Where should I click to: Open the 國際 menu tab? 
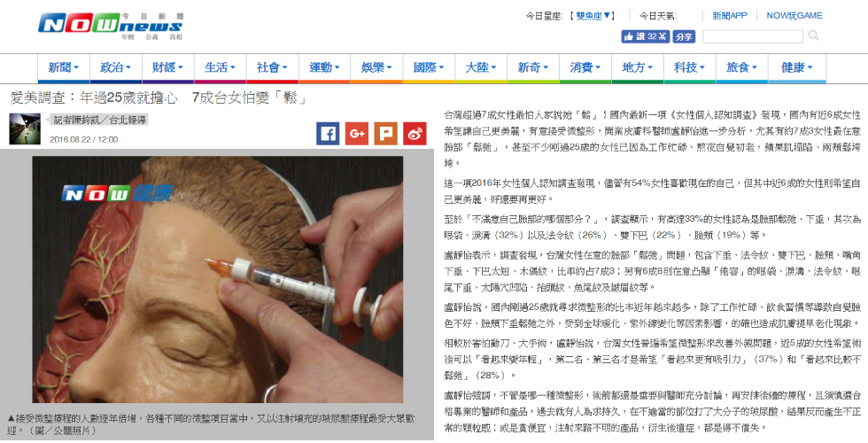coord(429,67)
